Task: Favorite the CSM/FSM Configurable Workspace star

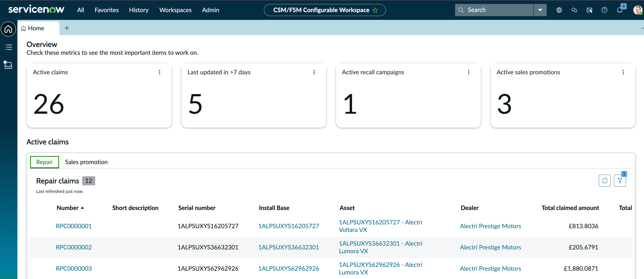Action: tap(375, 10)
